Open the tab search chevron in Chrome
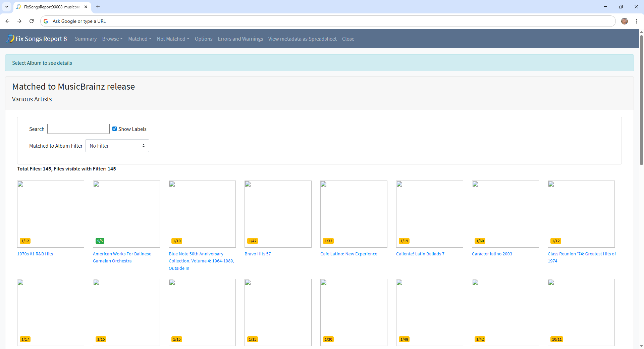Screen dimensions: 644x349 [x=6, y=7]
